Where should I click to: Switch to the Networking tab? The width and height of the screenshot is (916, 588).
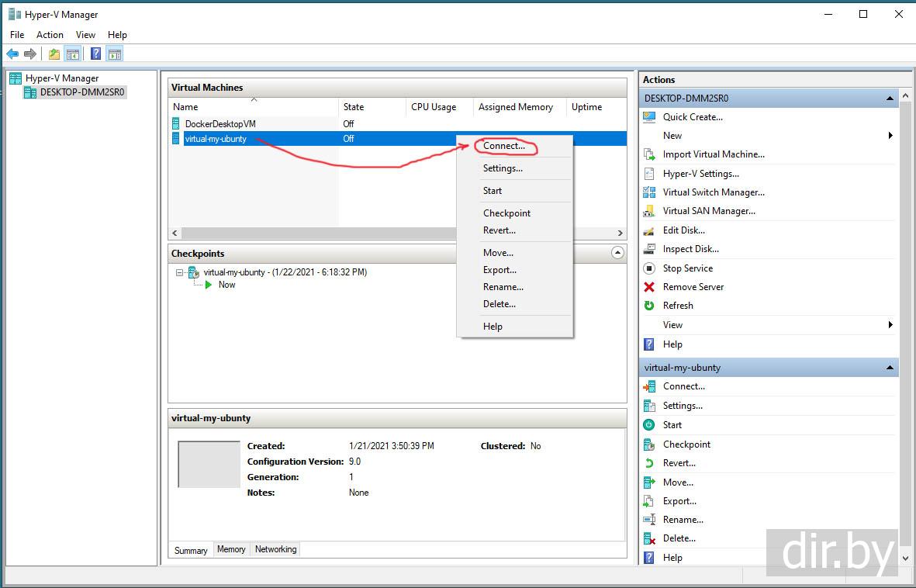(275, 549)
